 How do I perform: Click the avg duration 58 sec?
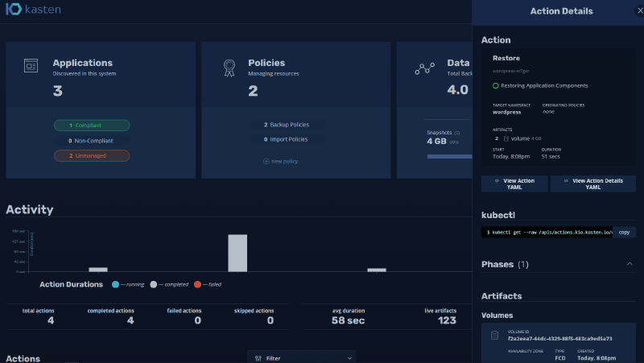pos(348,320)
